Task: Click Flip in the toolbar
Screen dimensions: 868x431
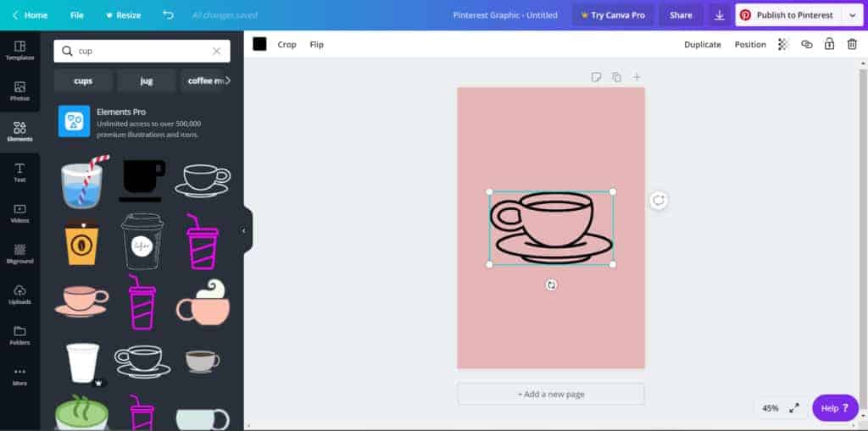Action: 317,44
